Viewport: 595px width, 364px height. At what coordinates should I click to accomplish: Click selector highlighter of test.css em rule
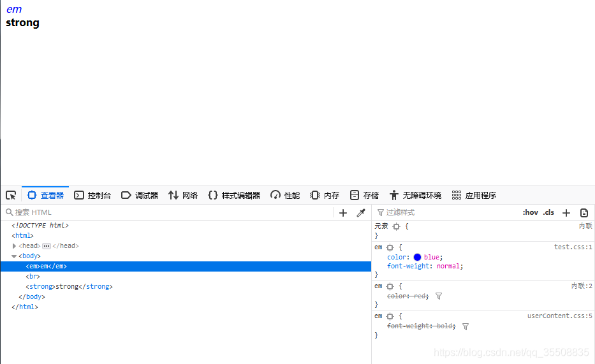(390, 247)
